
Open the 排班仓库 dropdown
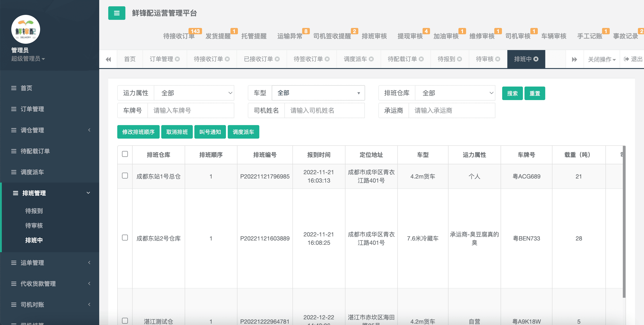[x=455, y=93]
